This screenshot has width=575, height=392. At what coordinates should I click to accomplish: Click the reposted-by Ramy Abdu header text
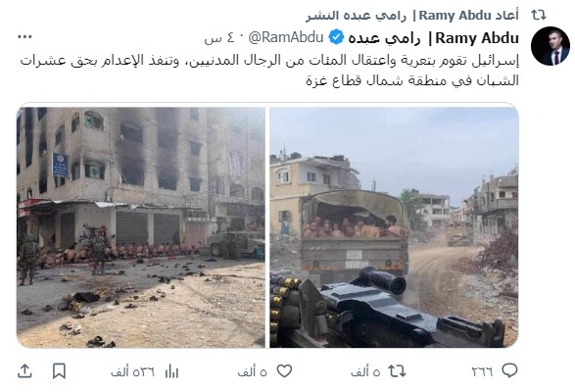click(412, 16)
